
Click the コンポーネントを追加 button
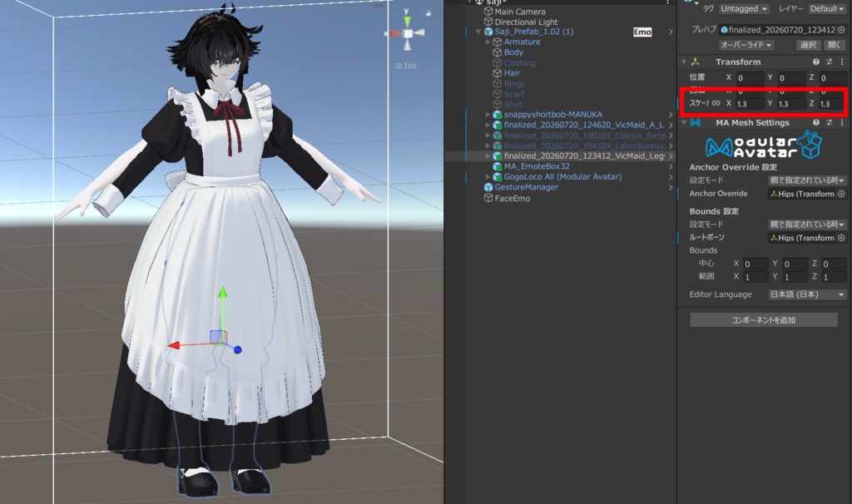764,320
